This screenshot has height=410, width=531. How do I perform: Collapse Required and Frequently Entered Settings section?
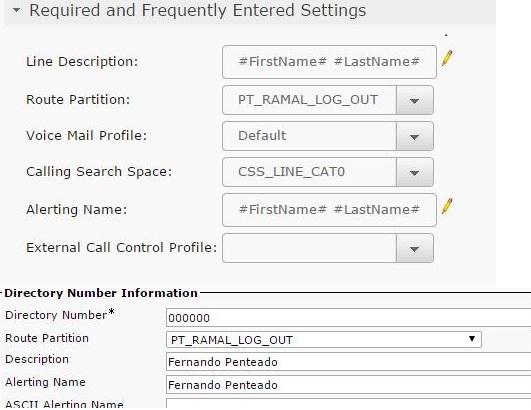(16, 10)
